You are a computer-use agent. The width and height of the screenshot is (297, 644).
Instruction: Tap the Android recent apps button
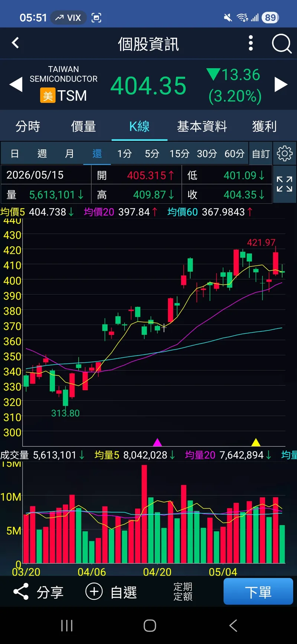tap(67, 625)
